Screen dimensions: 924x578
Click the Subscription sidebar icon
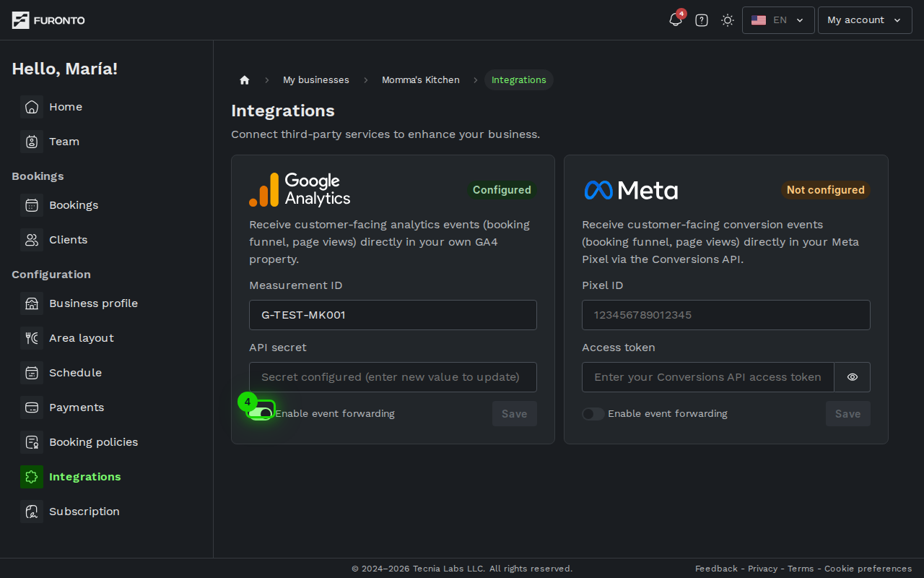[x=32, y=512]
